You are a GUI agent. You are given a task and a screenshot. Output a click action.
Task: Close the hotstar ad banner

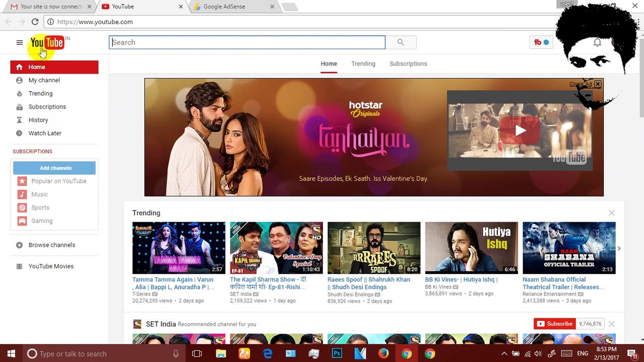coord(598,84)
